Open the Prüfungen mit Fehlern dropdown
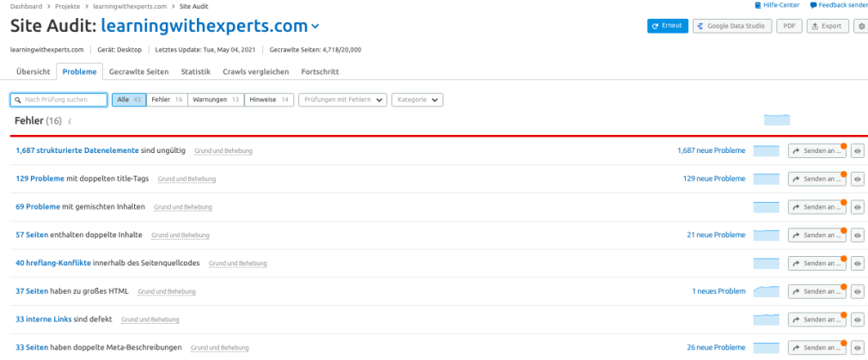The image size is (868, 360). click(343, 100)
